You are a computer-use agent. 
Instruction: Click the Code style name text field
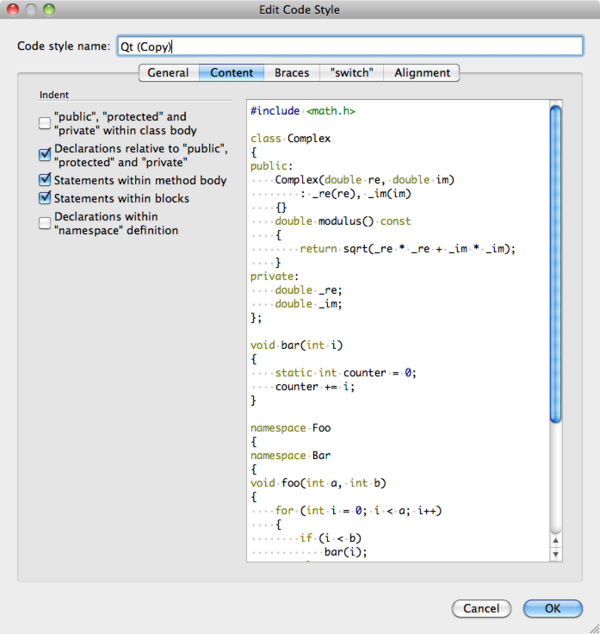point(347,46)
